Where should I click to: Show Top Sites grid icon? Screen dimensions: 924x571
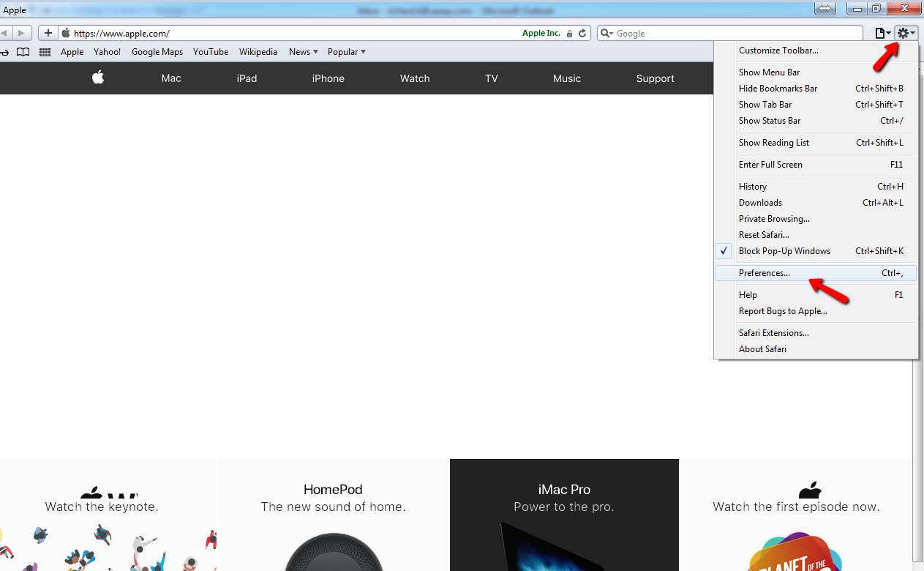pyautogui.click(x=45, y=52)
